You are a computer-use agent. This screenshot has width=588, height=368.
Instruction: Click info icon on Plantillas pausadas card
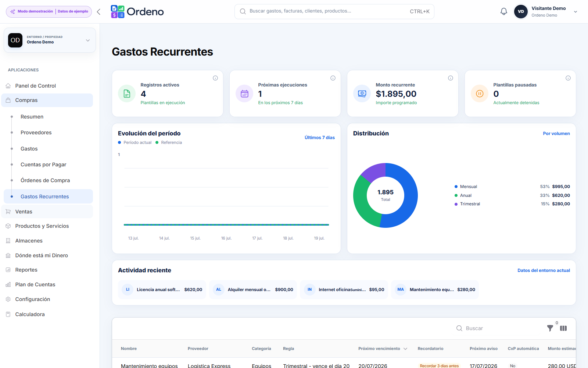[x=568, y=78]
